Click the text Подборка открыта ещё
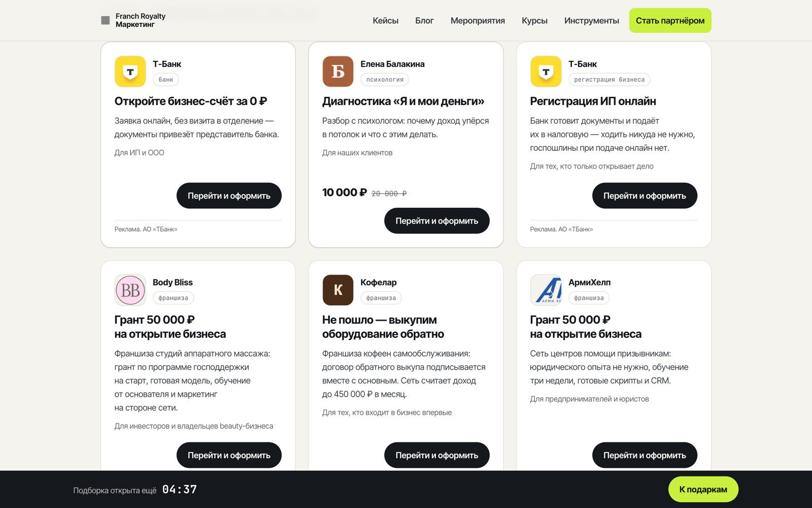This screenshot has height=508, width=812. pyautogui.click(x=115, y=490)
